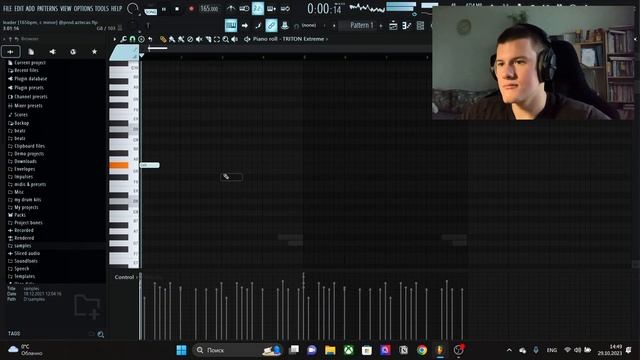Open the ADD menu
Viewport: 640px width, 360px height.
click(x=30, y=8)
